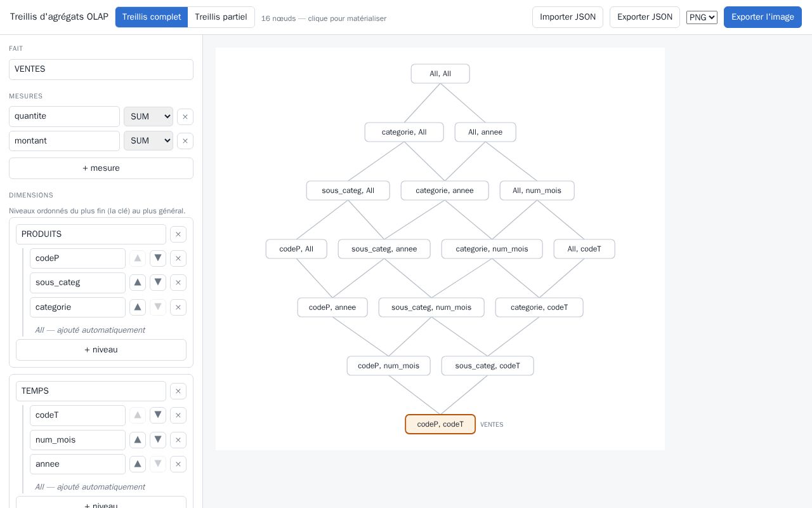
Task: Materialize the 'codeP, All' node
Action: (x=296, y=249)
